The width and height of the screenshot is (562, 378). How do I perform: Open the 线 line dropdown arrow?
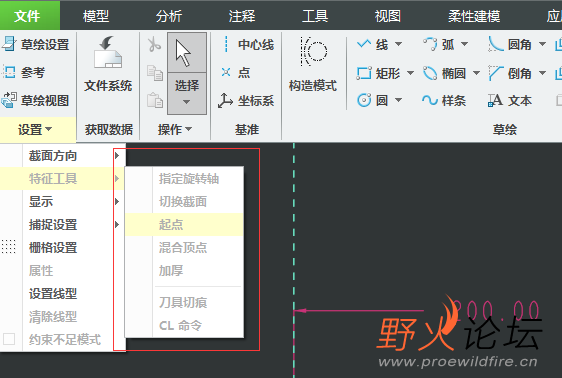tap(398, 44)
